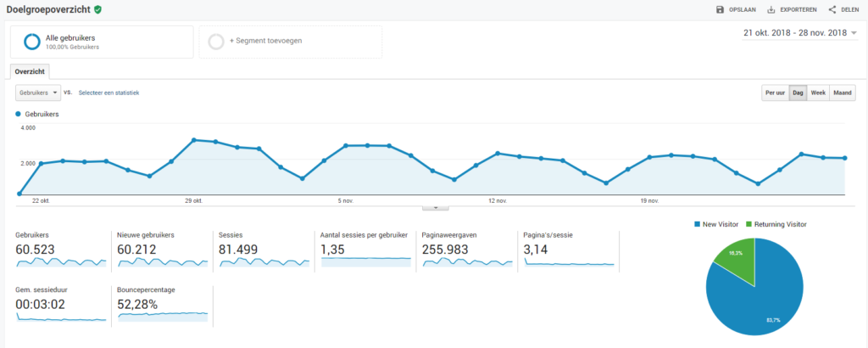Click the Opslaan save icon
This screenshot has width=868, height=348.
[720, 10]
